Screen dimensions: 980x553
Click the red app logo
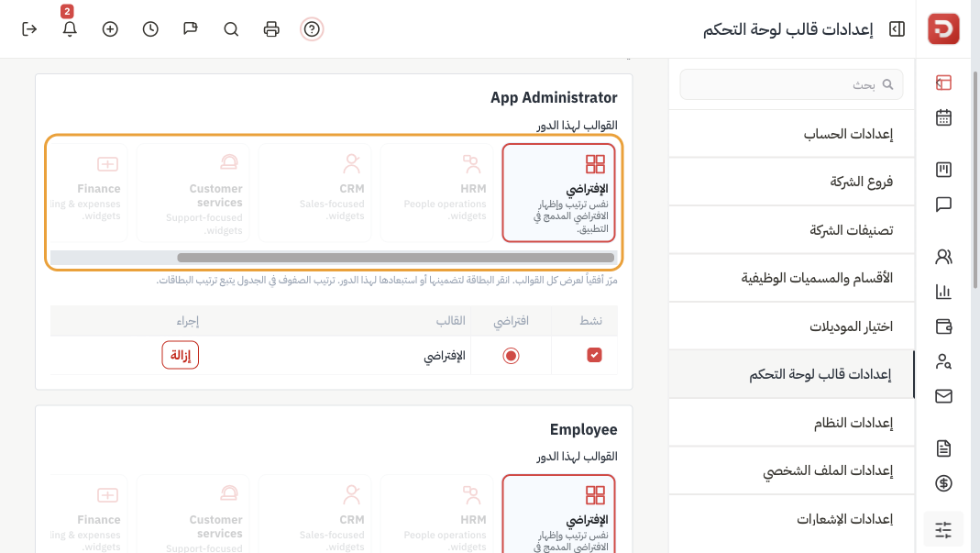[943, 28]
